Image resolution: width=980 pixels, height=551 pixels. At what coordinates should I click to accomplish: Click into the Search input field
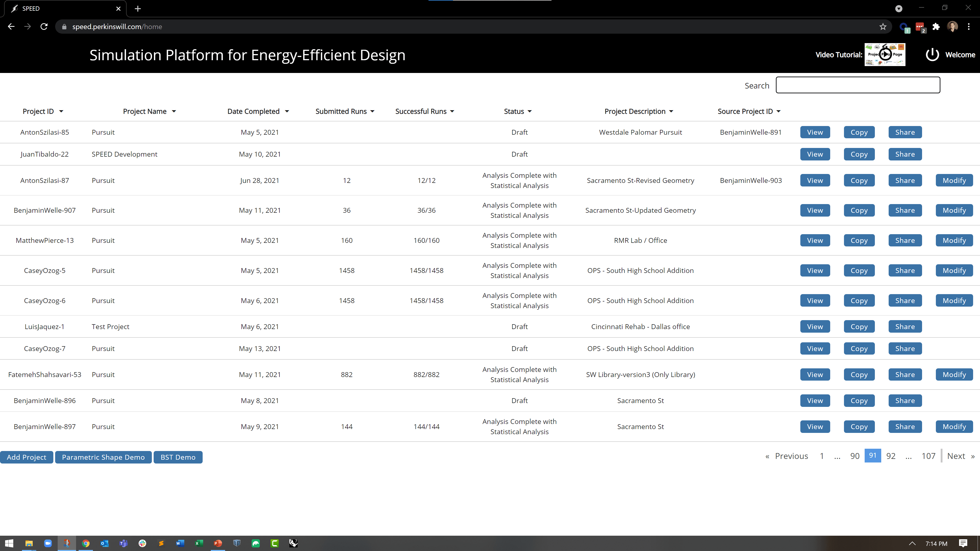click(x=857, y=85)
